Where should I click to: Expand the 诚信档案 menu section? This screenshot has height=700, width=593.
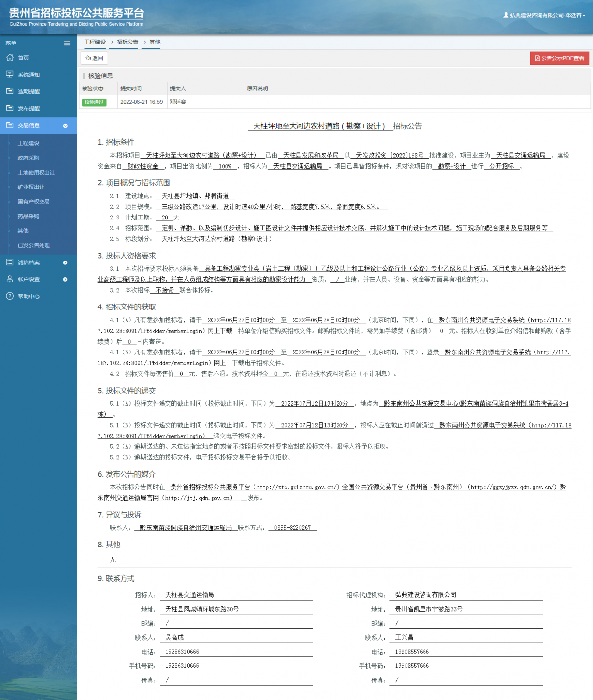pyautogui.click(x=65, y=262)
